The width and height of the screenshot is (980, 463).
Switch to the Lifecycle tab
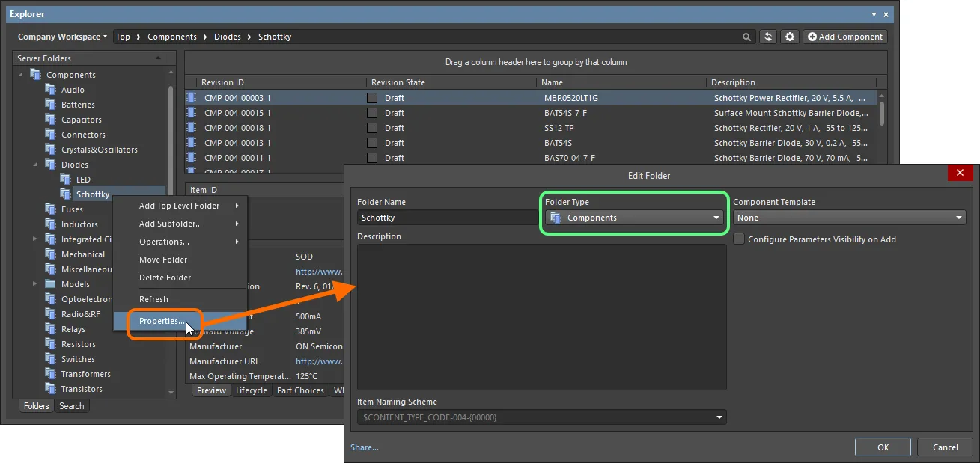point(252,390)
